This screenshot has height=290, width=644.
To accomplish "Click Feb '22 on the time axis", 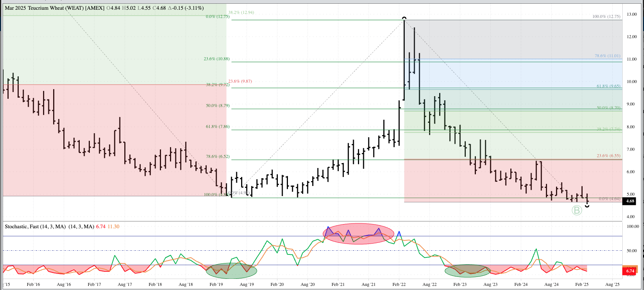I will pos(399,284).
